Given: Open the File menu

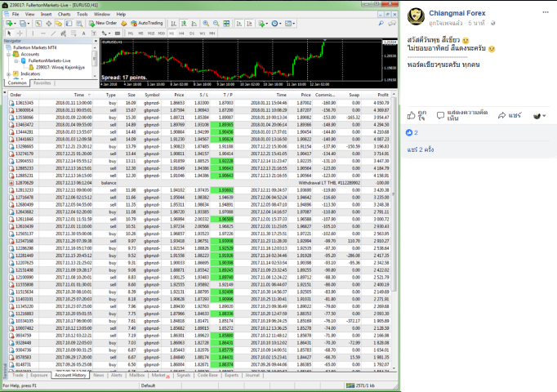Looking at the screenshot, I should [x=16, y=14].
